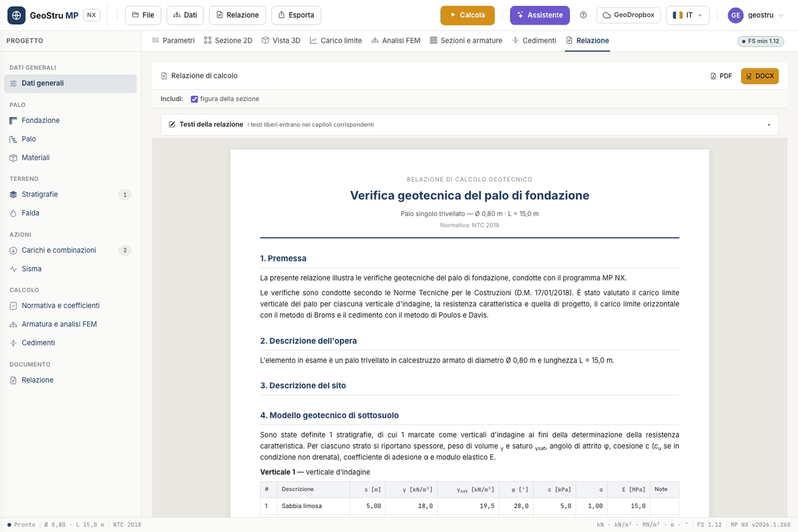
Task: Switch to the Sezioni e armature tab
Action: [466, 41]
